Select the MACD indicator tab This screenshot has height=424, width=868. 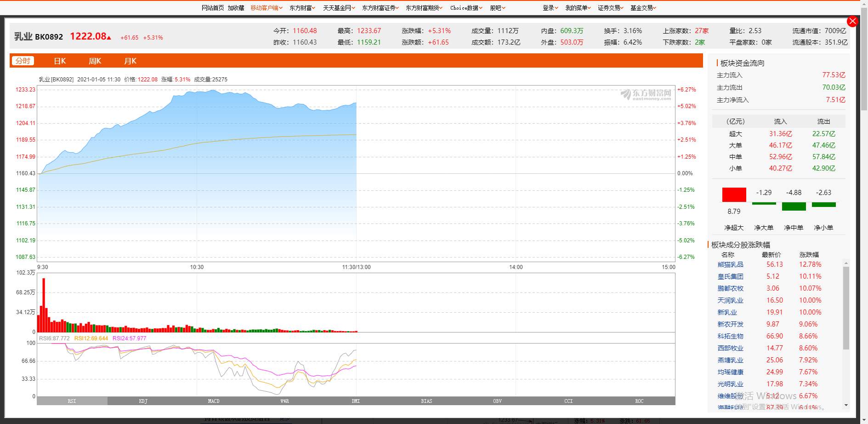[x=214, y=401]
